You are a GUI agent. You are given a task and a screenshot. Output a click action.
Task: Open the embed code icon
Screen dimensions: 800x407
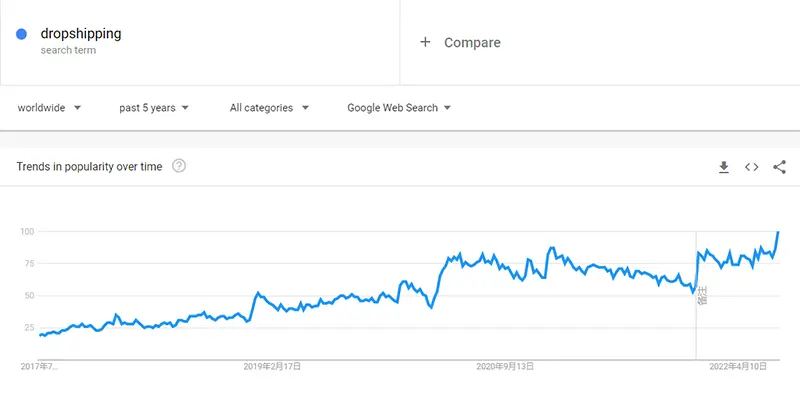752,167
